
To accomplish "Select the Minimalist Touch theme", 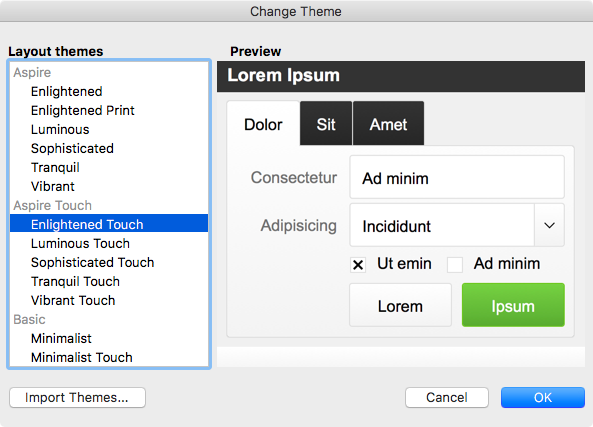I will pyautogui.click(x=109, y=357).
